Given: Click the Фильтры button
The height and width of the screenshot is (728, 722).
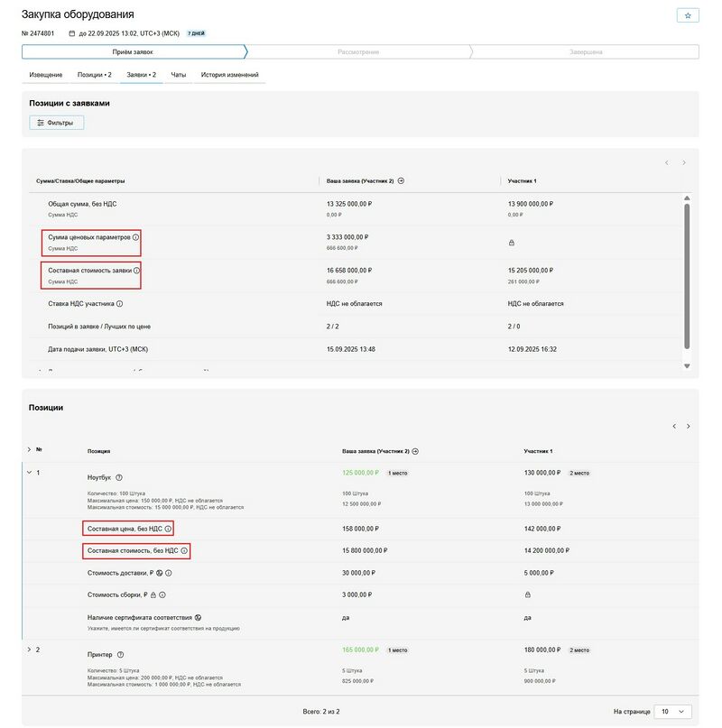Looking at the screenshot, I should click(x=56, y=122).
